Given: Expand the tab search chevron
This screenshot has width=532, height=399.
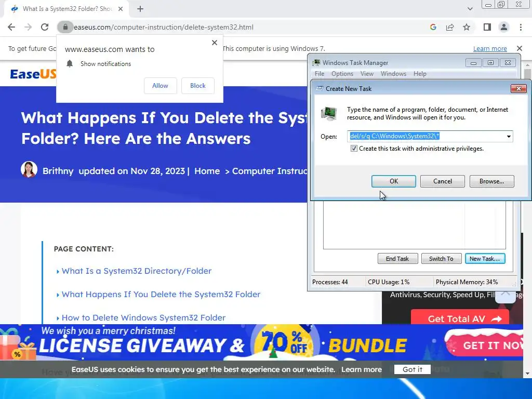Looking at the screenshot, I should click(x=470, y=9).
